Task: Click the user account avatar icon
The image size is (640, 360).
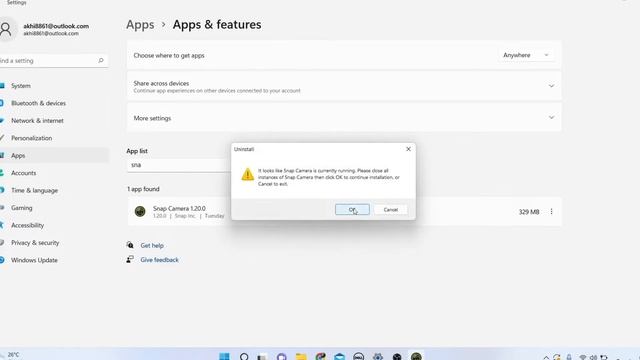Action: 6,29
